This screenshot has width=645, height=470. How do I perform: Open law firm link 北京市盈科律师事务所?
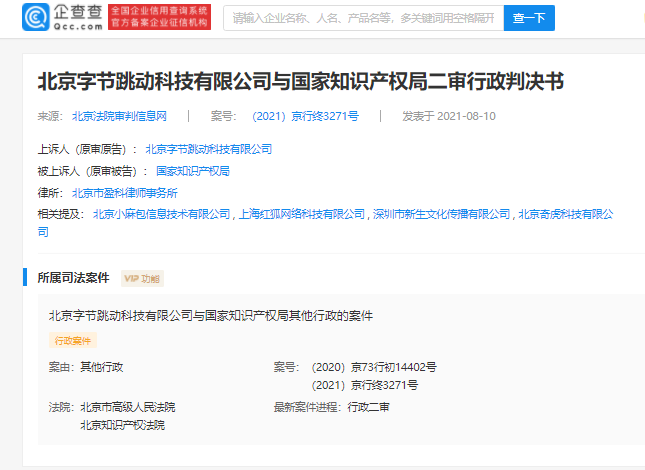[x=125, y=193]
